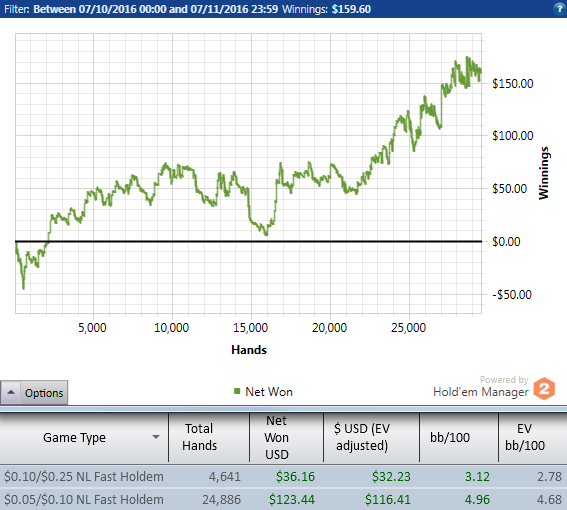Sort by the Game Type column header
The height and width of the screenshot is (510, 567).
pos(84,438)
